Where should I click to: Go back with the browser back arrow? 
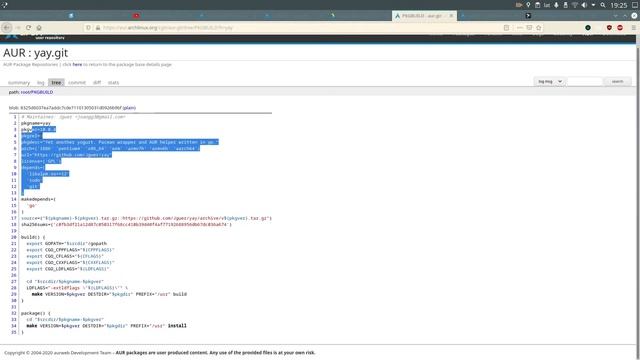point(7,27)
